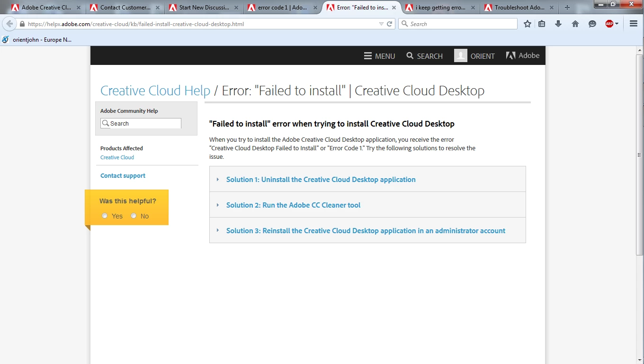This screenshot has width=644, height=364.
Task: Switch to the 'i keep getting erro...' tab
Action: tap(440, 8)
